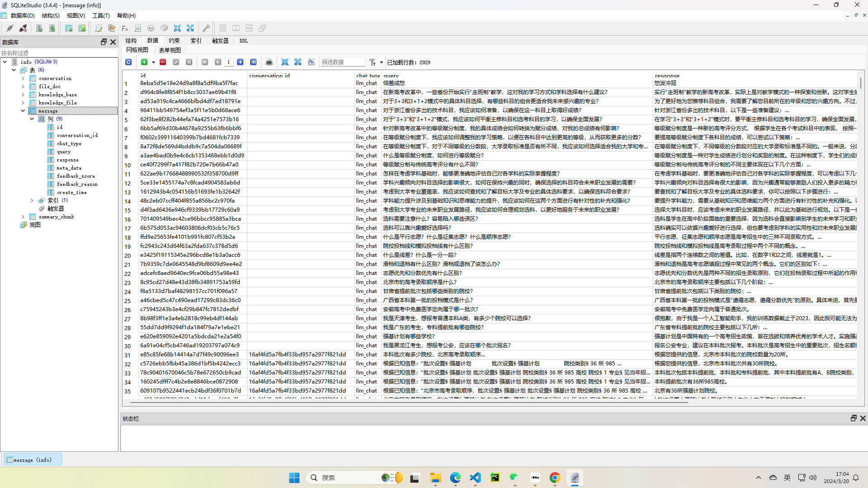Open the 结构(S) menu

(51, 15)
